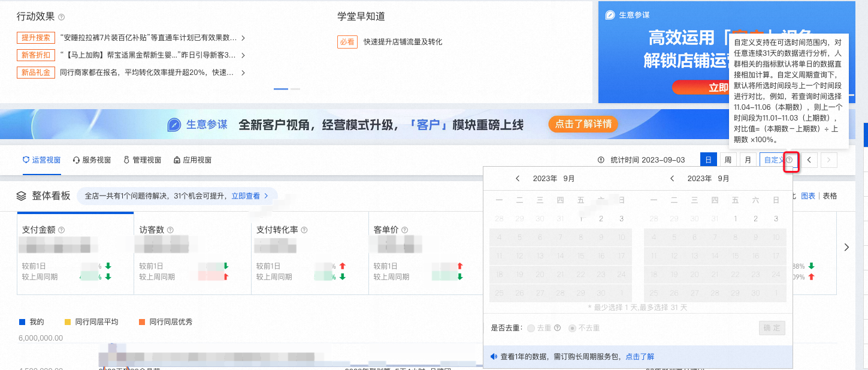Go to previous month in the left calendar
The height and width of the screenshot is (370, 868).
[x=518, y=179]
